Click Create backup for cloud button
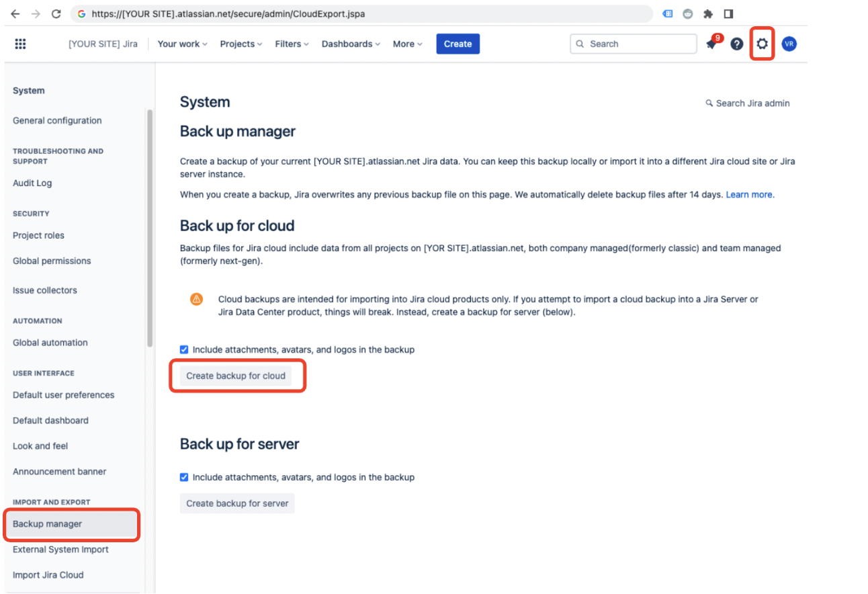868x594 pixels. 236,376
